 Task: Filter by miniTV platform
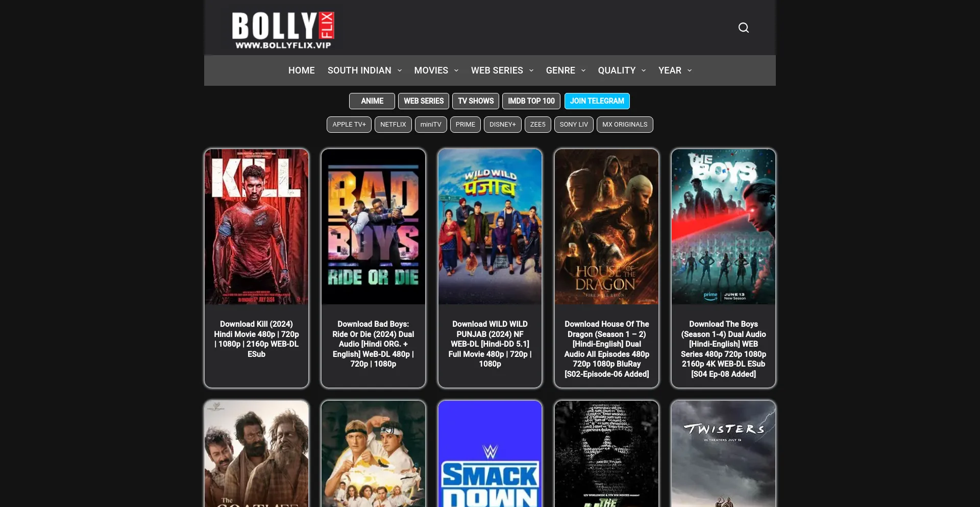[x=431, y=125]
